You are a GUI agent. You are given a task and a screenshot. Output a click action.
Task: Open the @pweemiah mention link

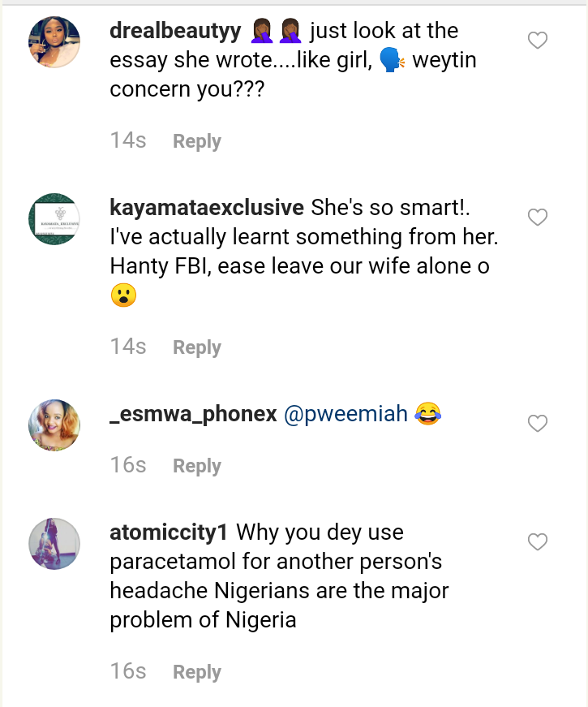click(345, 415)
